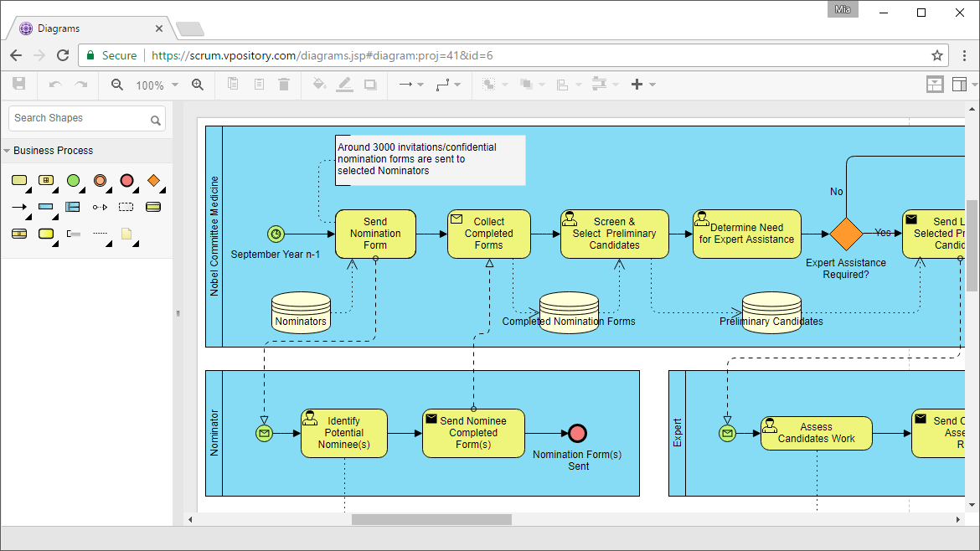This screenshot has width=980, height=551.
Task: Select the dashed Group shape
Action: pos(126,207)
